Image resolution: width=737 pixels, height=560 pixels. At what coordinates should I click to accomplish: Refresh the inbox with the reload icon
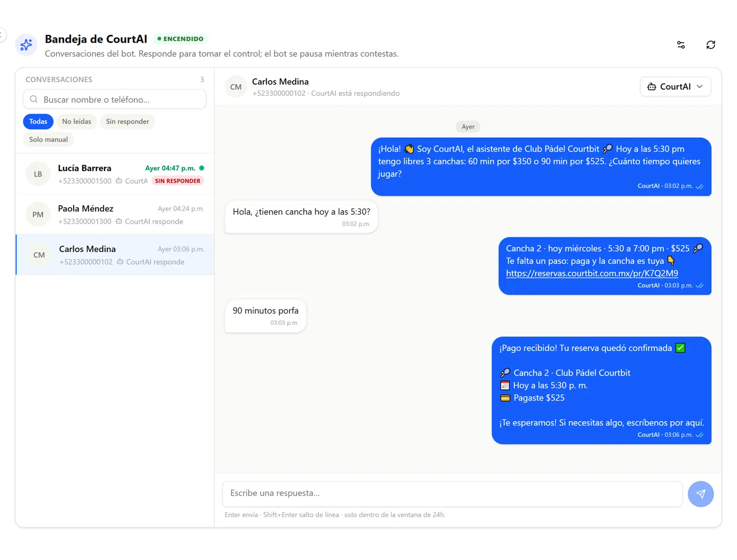[711, 45]
